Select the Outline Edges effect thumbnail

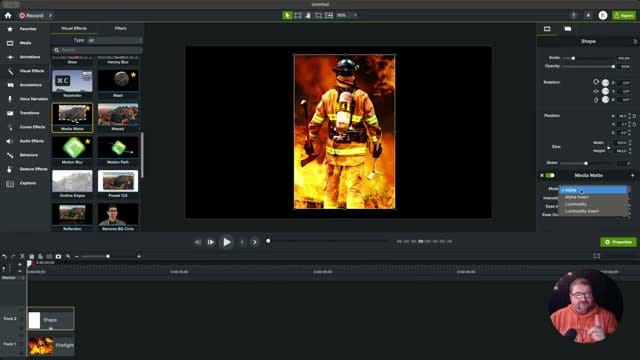coord(72,181)
